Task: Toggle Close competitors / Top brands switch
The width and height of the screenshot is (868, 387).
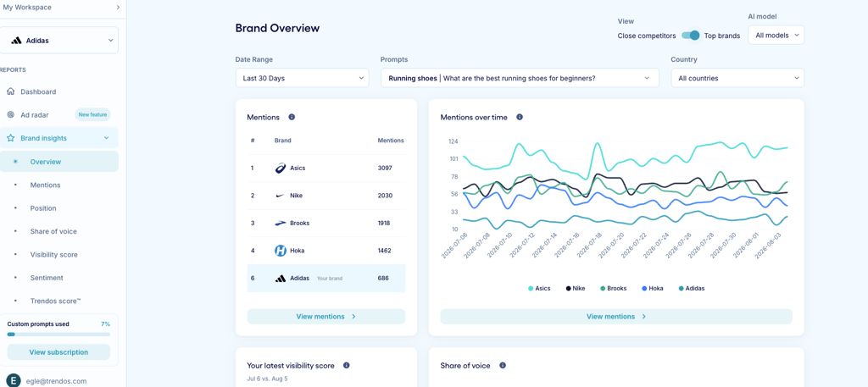Action: click(690, 36)
